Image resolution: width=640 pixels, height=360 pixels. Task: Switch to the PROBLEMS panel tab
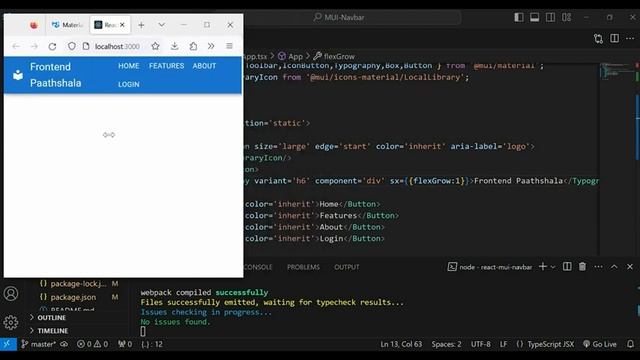[303, 267]
